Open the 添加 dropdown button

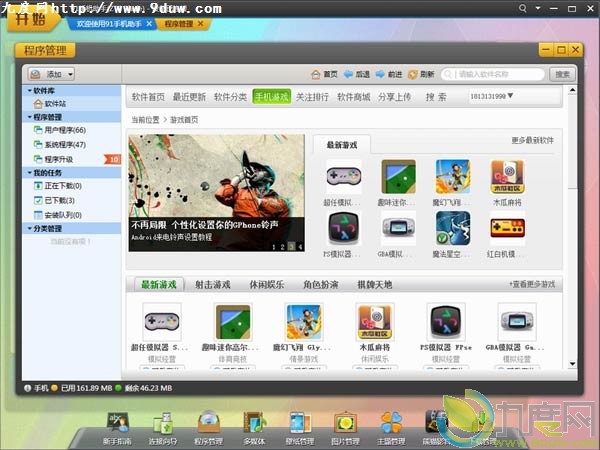[51, 74]
